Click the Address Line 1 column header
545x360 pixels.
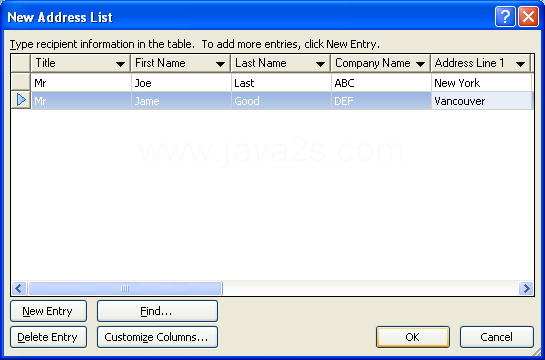[481, 63]
